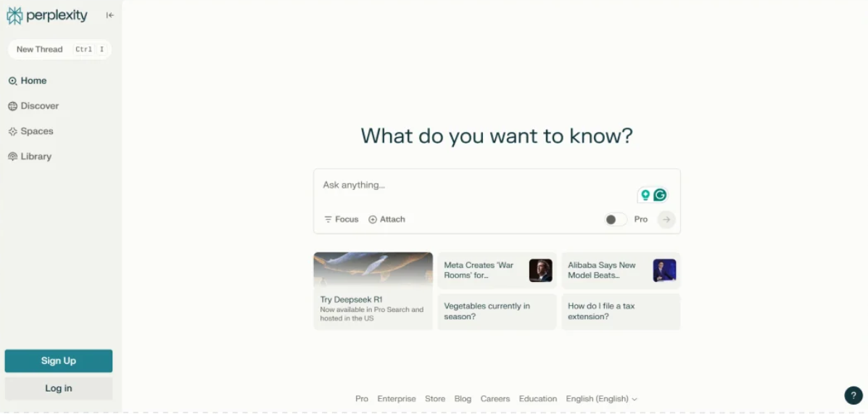The width and height of the screenshot is (868, 414).
Task: Open Spaces from the sidebar
Action: point(36,131)
